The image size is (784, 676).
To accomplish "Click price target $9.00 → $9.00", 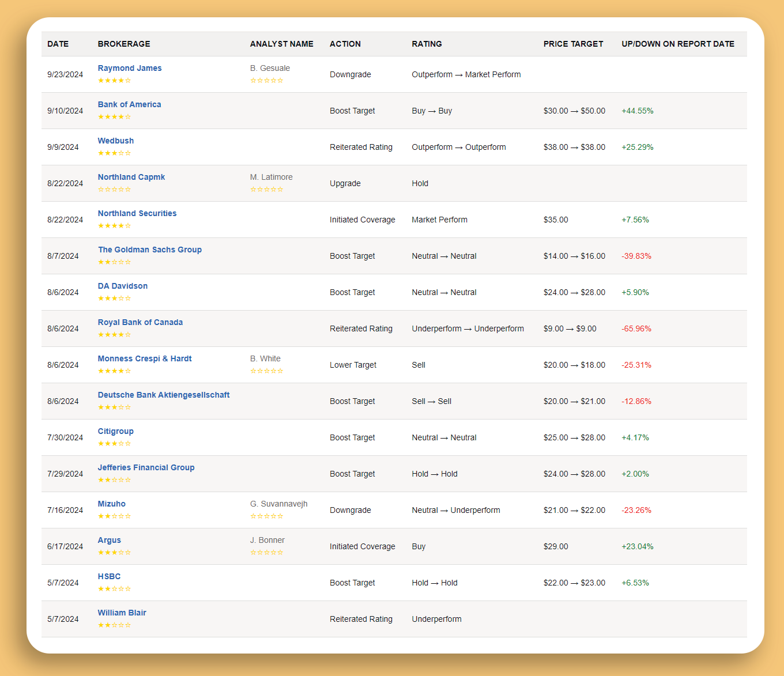I will click(570, 328).
